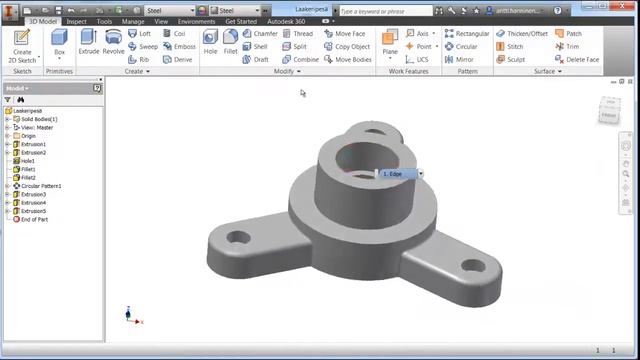Screen dimensions: 640x360
Task: Click the Copy Object tool
Action: coord(347,47)
